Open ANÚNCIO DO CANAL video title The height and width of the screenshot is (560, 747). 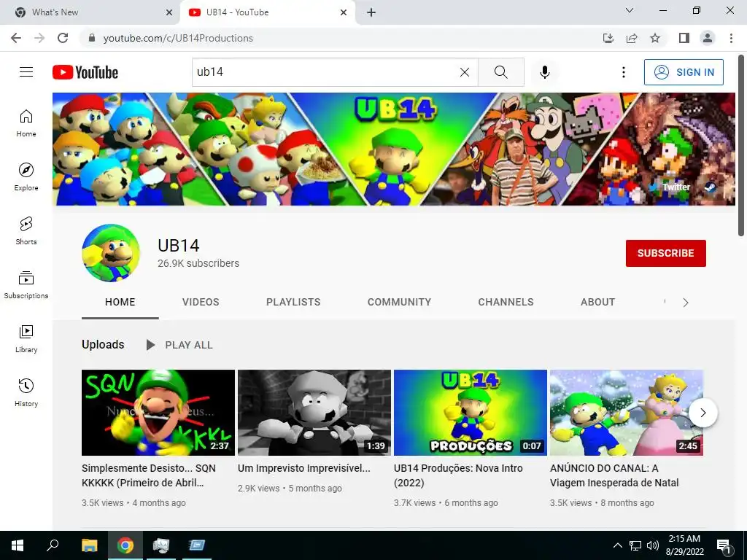(x=614, y=475)
